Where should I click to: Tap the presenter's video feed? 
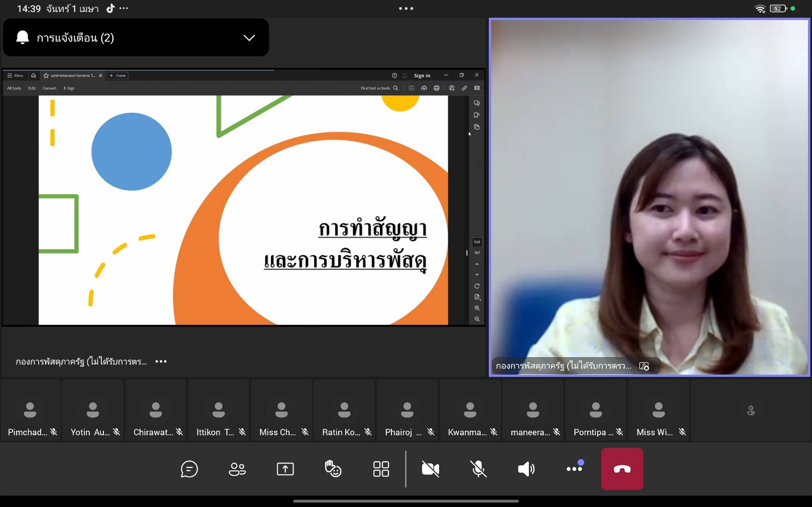pos(649,196)
